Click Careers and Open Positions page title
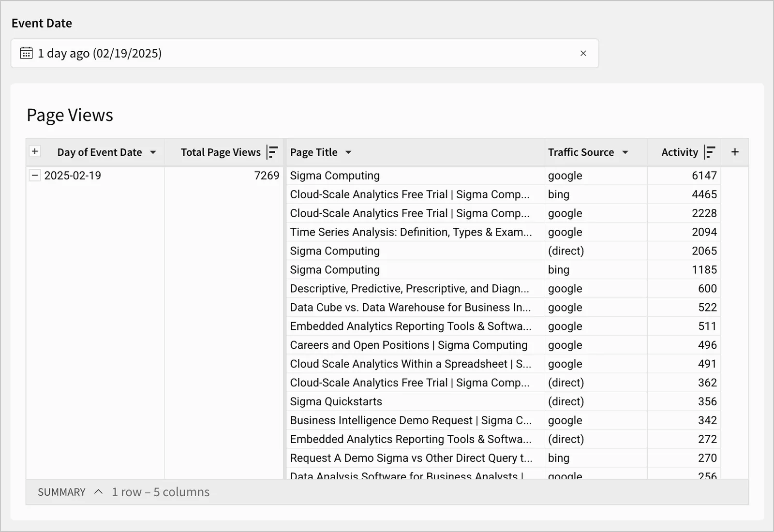Screen dimensions: 774x532 pyautogui.click(x=409, y=345)
